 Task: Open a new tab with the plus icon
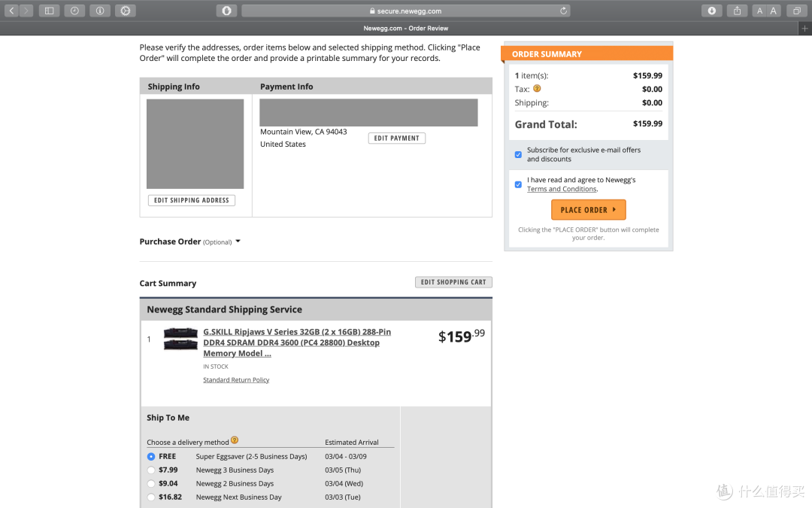click(x=804, y=28)
